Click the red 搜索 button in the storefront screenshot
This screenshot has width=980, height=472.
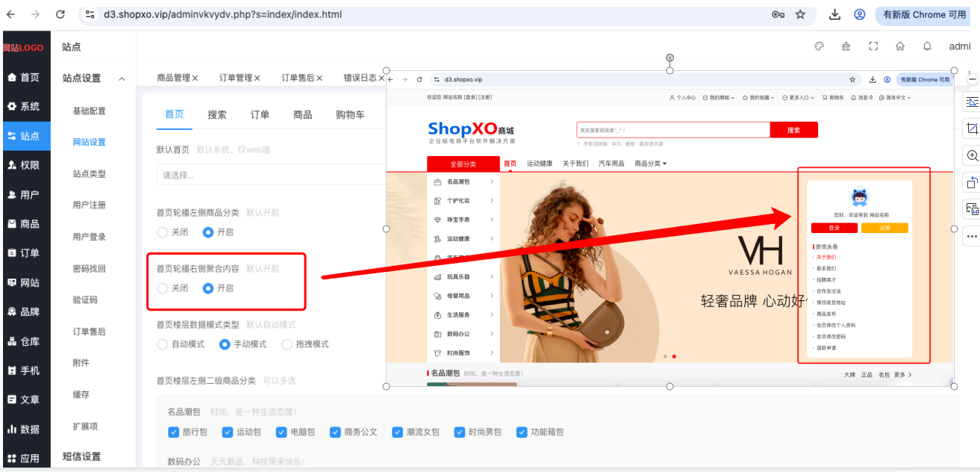[x=793, y=130]
